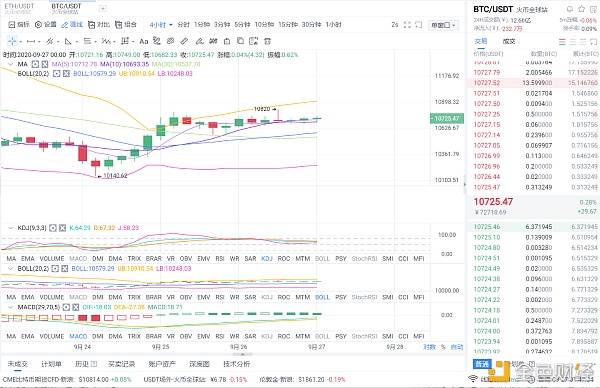The width and height of the screenshot is (600, 388).
Task: Open the 计划单 planned orders tab
Action: [x=51, y=364]
